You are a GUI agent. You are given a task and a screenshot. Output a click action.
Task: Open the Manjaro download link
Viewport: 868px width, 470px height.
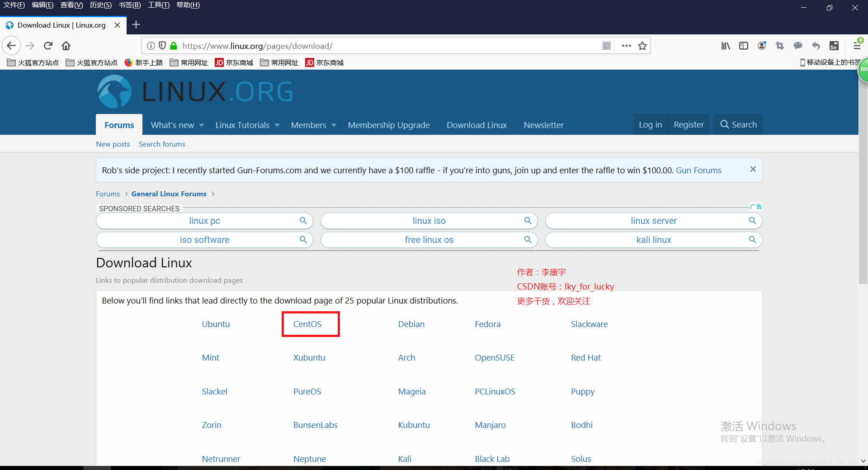490,425
